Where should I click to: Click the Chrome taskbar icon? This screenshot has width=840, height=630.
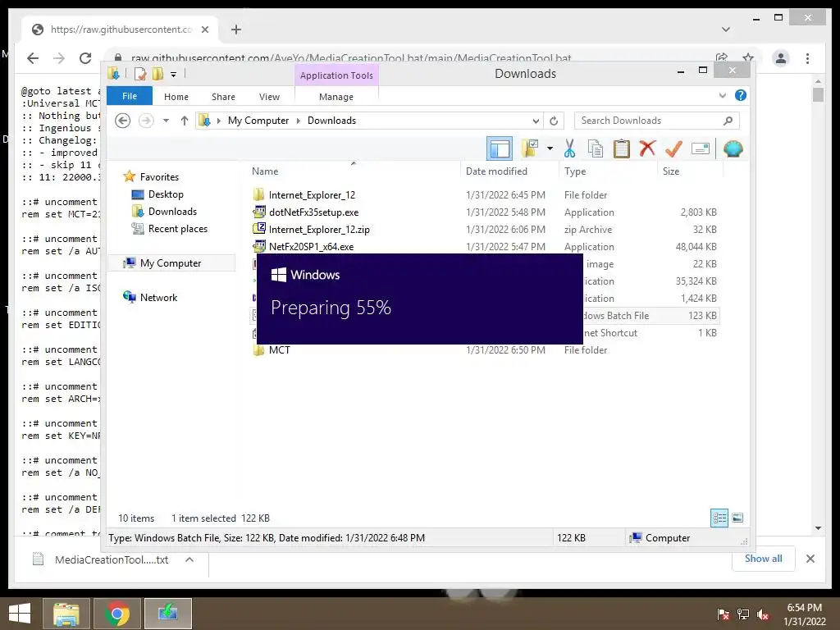click(x=116, y=614)
